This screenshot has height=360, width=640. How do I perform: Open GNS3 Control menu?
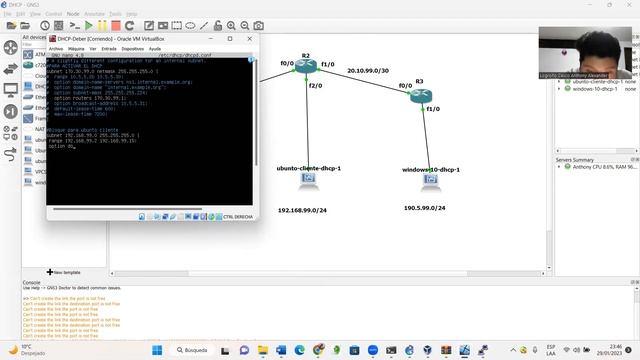[53, 14]
